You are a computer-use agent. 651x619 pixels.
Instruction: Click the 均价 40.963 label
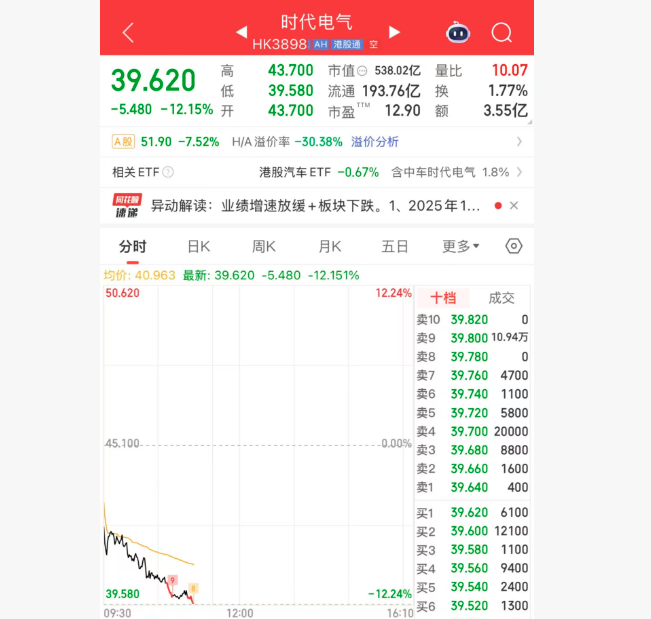click(x=140, y=275)
